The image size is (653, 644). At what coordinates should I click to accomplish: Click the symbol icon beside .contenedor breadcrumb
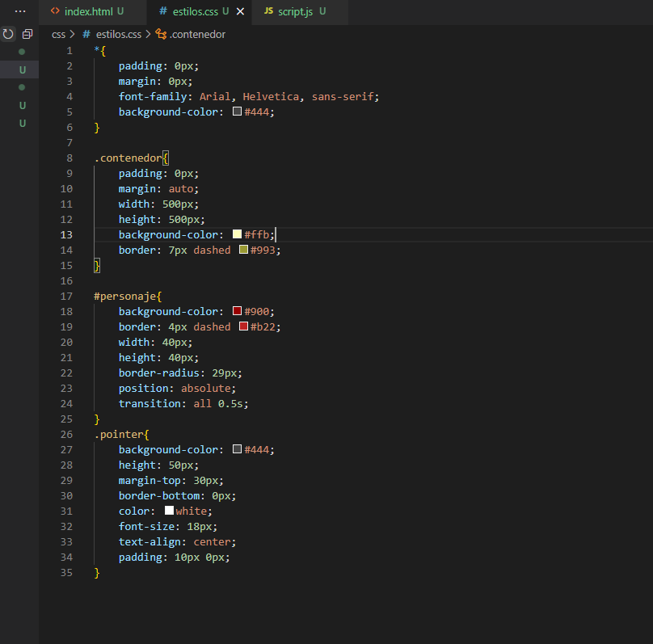tap(161, 34)
